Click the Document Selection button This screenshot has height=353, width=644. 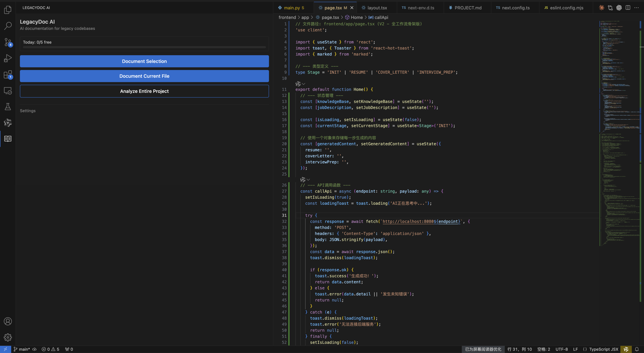[144, 61]
